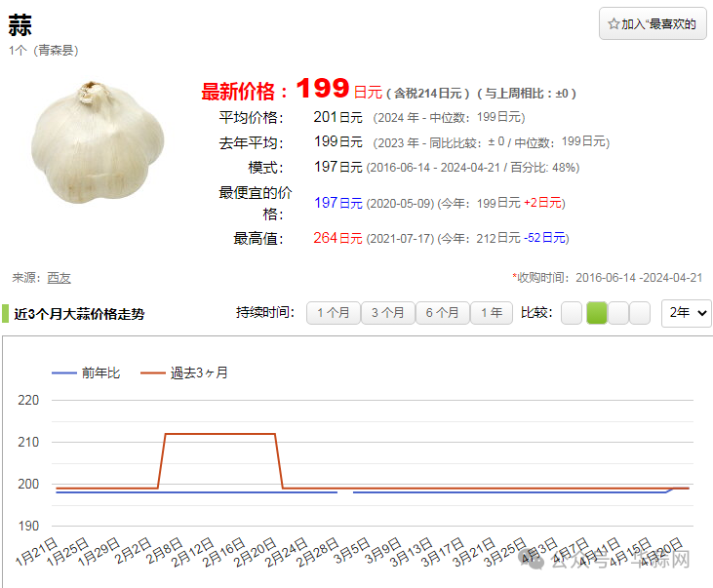Screen dimensions: 713x588
Task: Click the 蒜 product title
Action: tap(20, 25)
